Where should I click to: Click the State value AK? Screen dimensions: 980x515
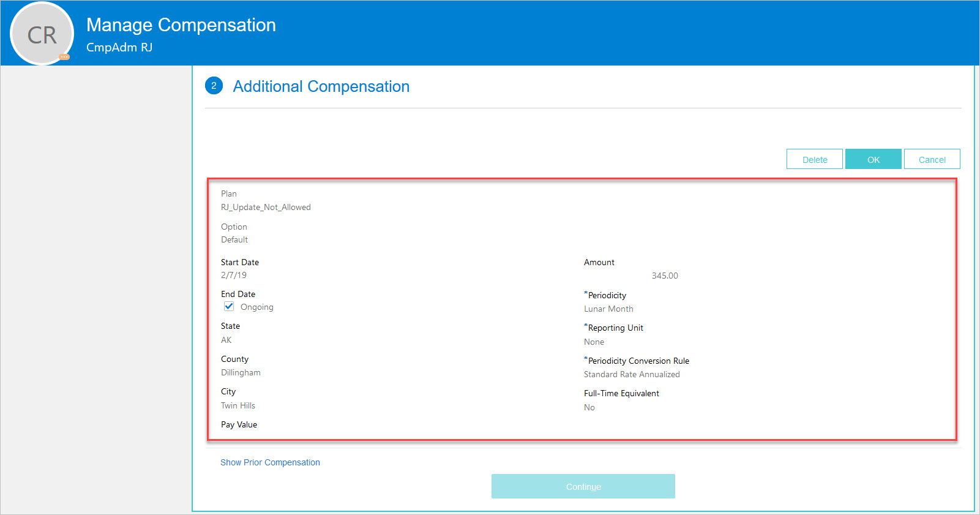[226, 340]
